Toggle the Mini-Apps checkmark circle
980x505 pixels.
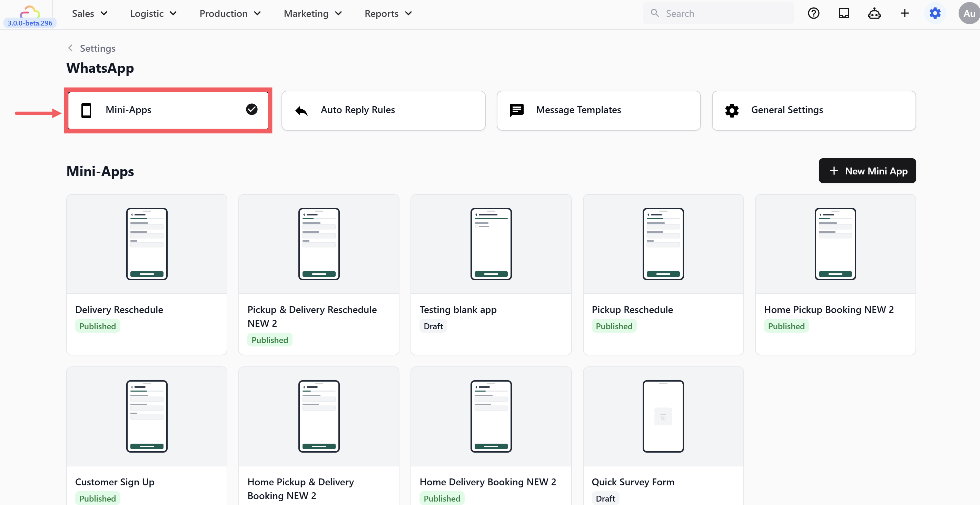pyautogui.click(x=251, y=110)
